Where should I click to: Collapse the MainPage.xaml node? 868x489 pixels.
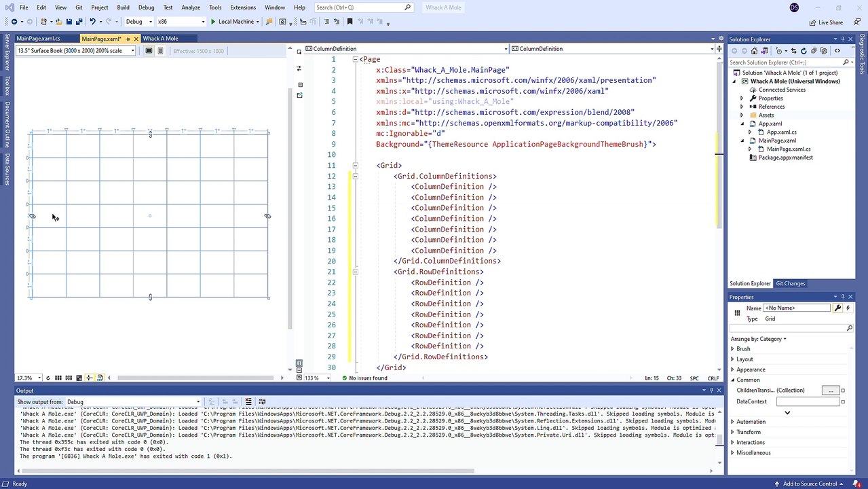[x=742, y=141]
